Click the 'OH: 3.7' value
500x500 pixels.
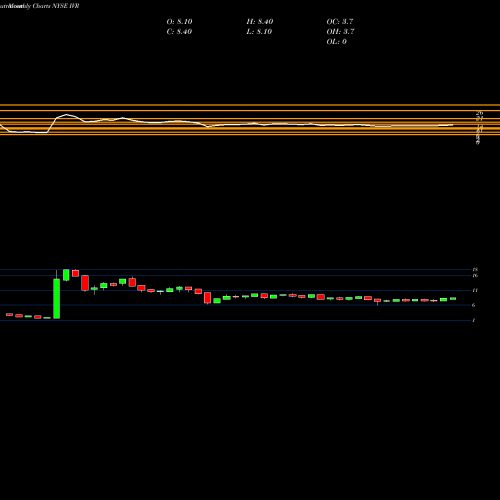pos(340,32)
